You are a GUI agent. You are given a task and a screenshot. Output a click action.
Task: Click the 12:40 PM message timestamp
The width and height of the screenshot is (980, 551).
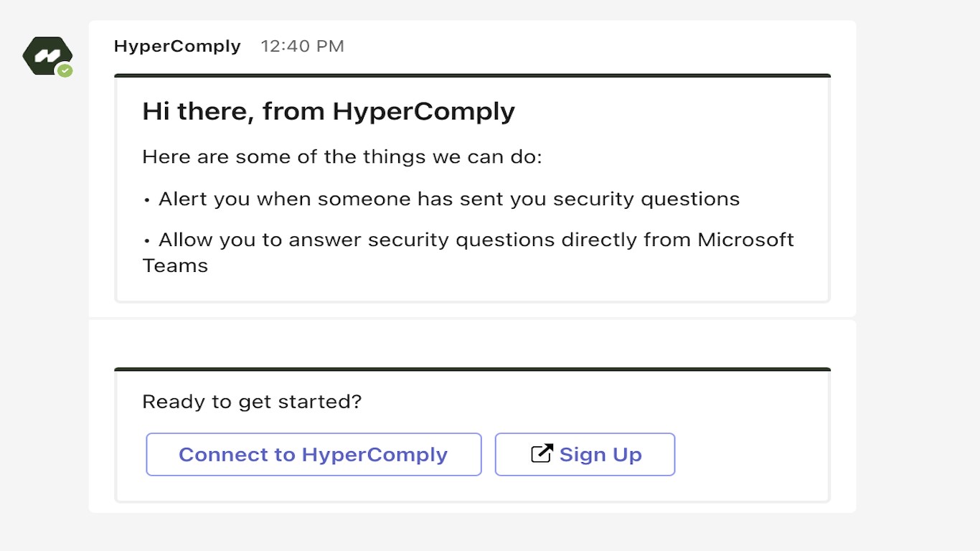pyautogui.click(x=302, y=47)
